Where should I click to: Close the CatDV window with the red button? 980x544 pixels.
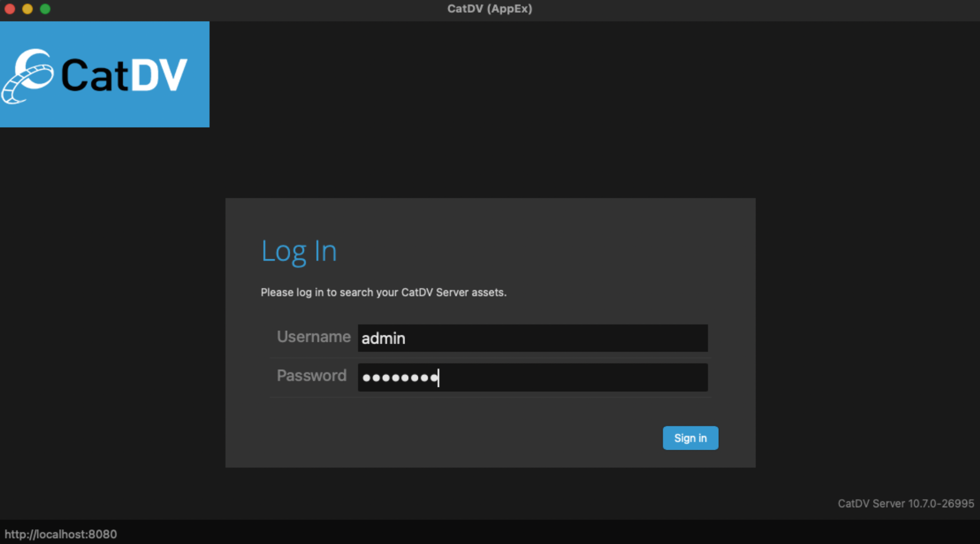point(10,9)
